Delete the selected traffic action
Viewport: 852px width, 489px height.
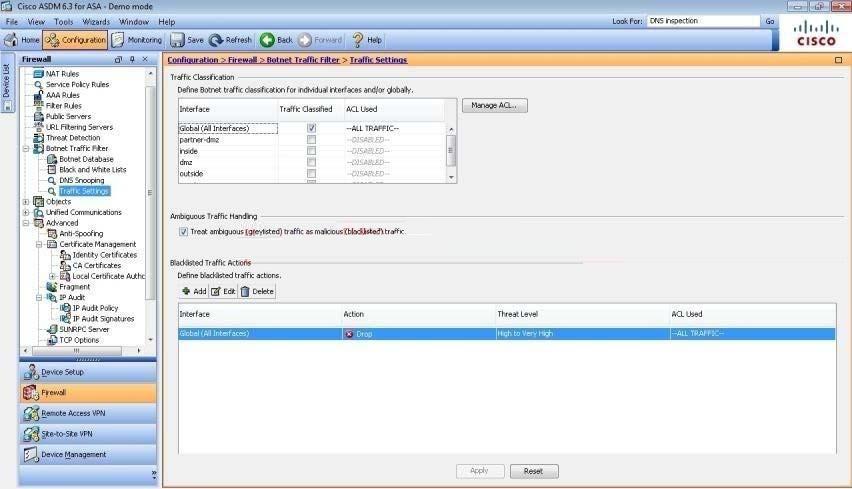pyautogui.click(x=258, y=292)
